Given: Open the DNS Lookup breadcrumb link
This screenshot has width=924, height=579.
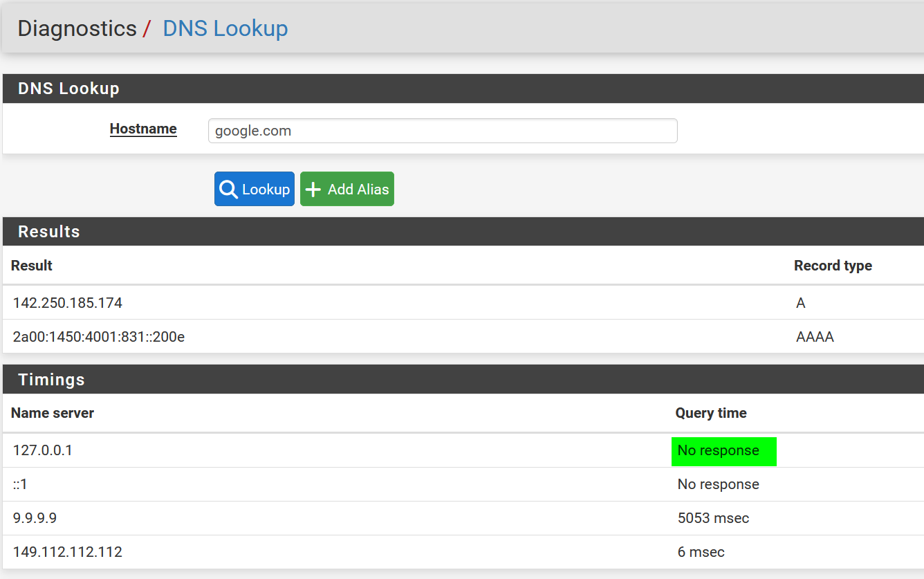Looking at the screenshot, I should 225,28.
